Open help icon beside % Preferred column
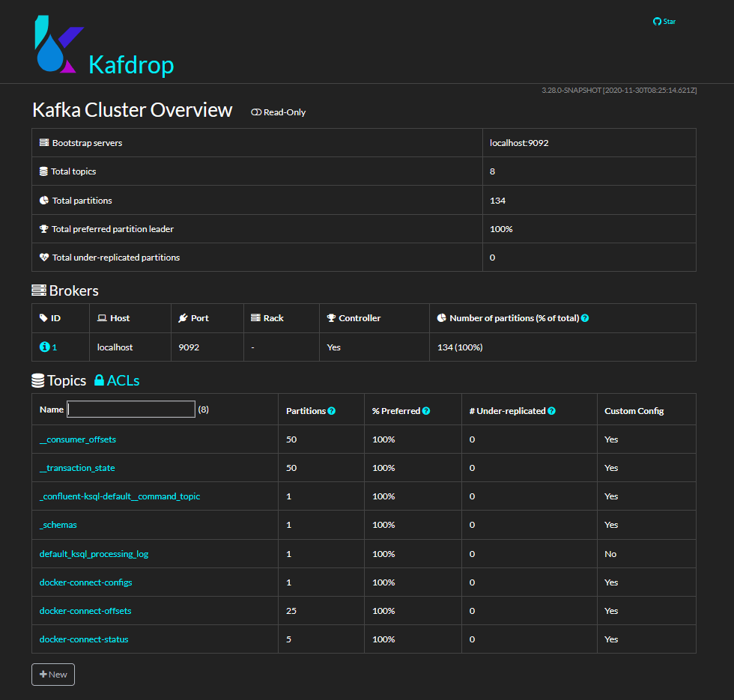 [x=426, y=411]
